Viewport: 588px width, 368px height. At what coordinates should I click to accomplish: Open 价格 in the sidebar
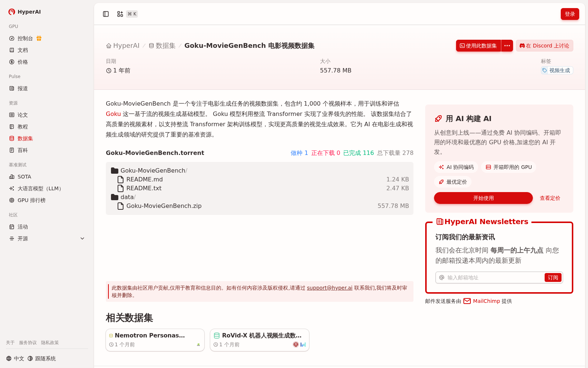47,62
